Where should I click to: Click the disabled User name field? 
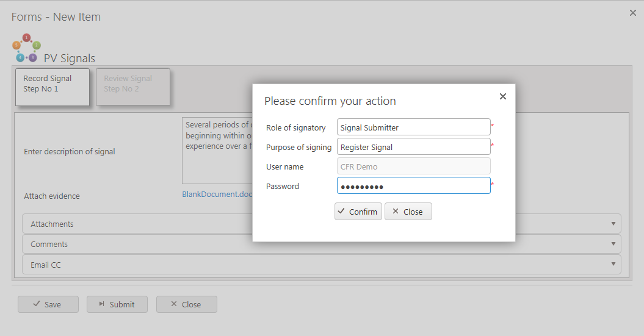413,166
